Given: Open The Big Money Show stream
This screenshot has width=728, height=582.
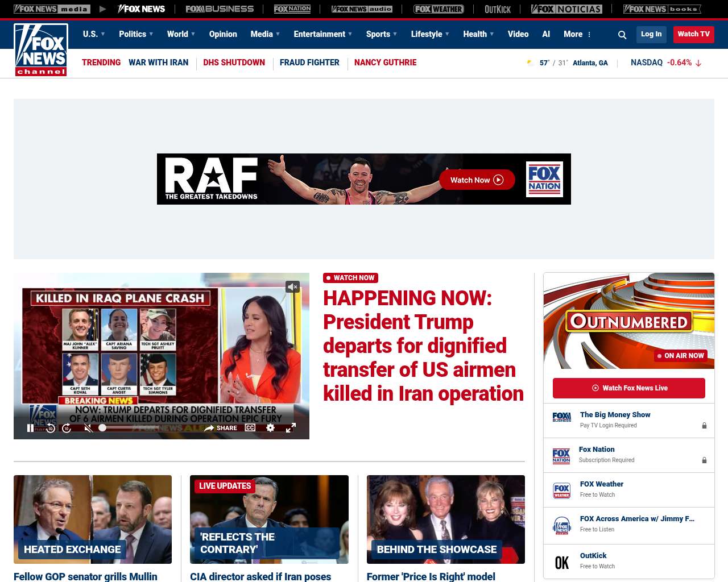Looking at the screenshot, I should coord(629,421).
